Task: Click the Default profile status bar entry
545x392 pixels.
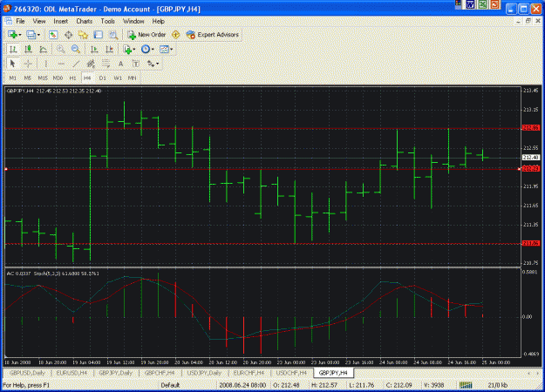Action: coord(170,385)
